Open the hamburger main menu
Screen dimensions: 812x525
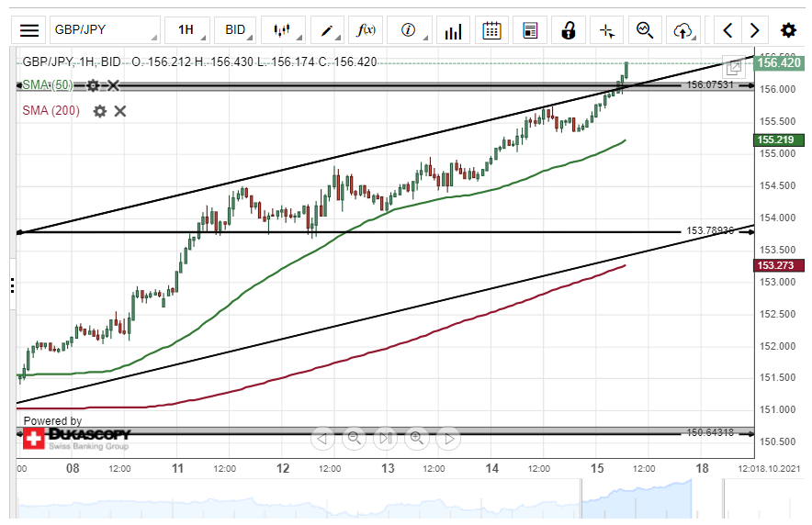29,30
